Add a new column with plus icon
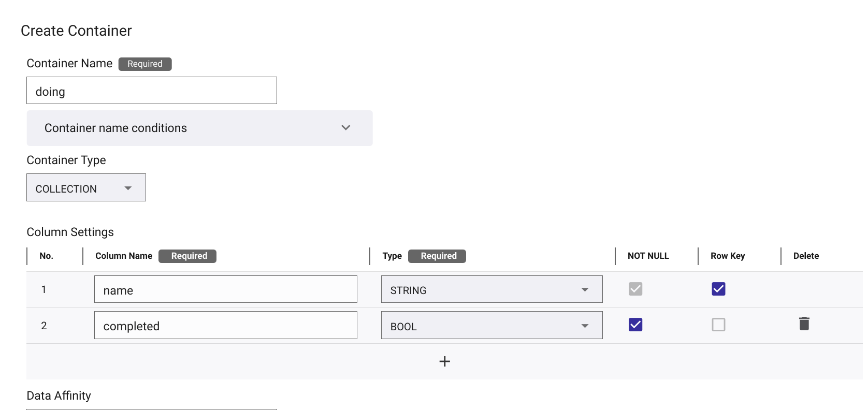Screen dimensions: 868x410 point(444,361)
